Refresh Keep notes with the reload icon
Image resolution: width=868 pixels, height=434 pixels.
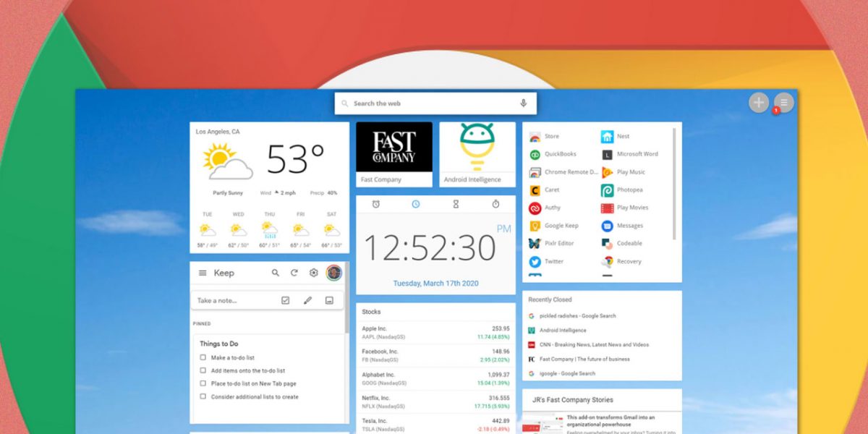[x=295, y=273]
